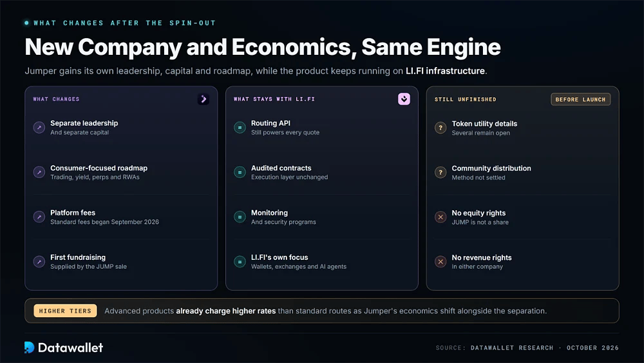Click 'Trading, yield, perps and RWAs' subtext
Viewport: 644px width, 363px height.
point(95,177)
